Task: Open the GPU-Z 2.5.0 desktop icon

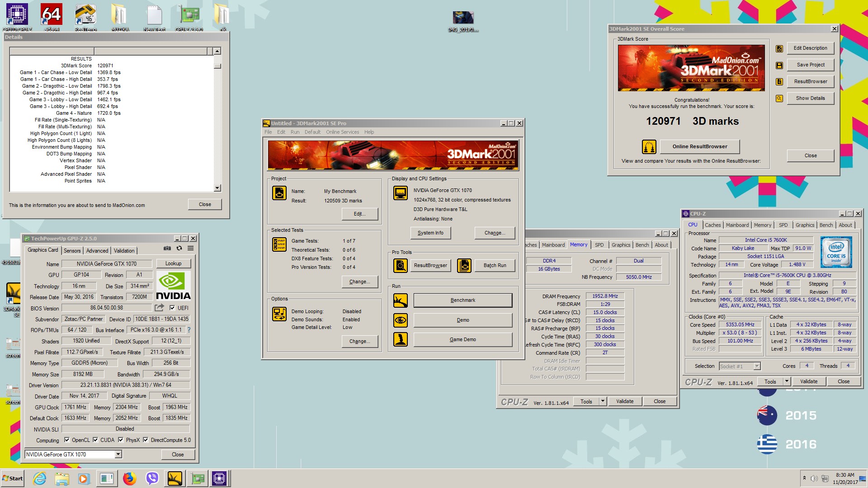Action: 189,17
